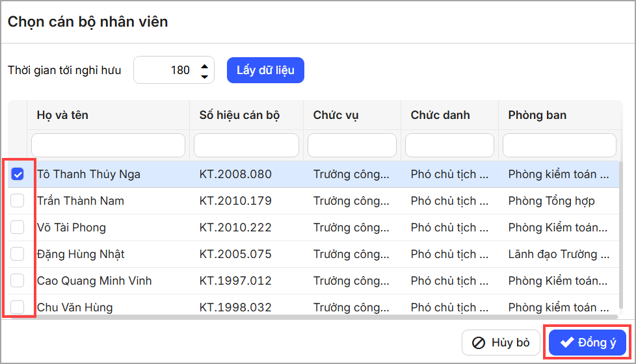Screen dimensions: 636x364
Task: Click the Chức danh filter input
Action: click(x=449, y=145)
